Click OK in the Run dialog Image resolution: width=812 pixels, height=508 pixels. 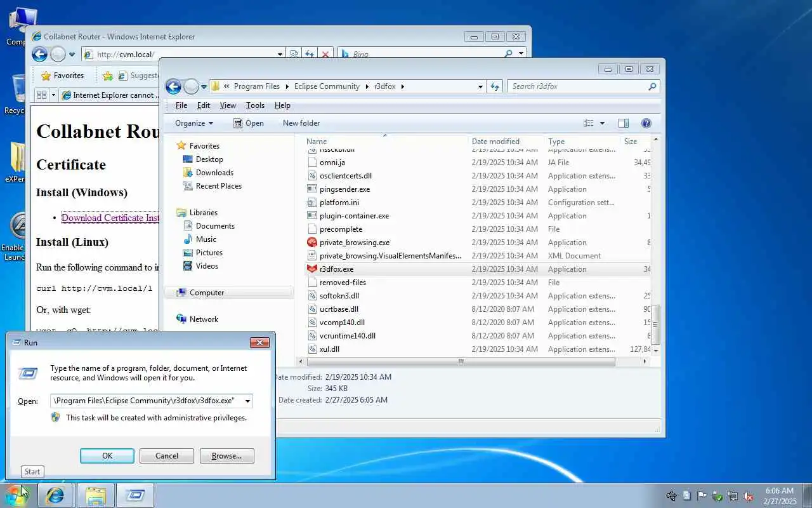[x=107, y=456]
